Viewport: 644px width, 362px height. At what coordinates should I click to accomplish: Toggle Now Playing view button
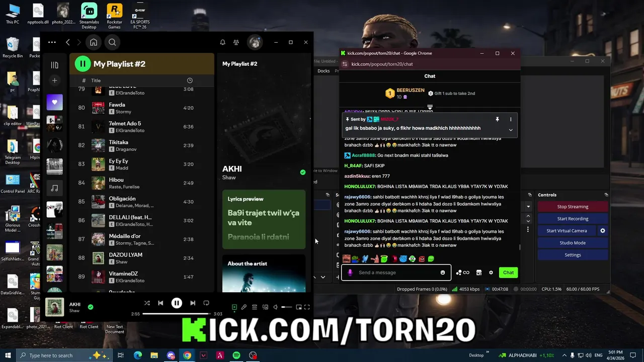(234, 307)
